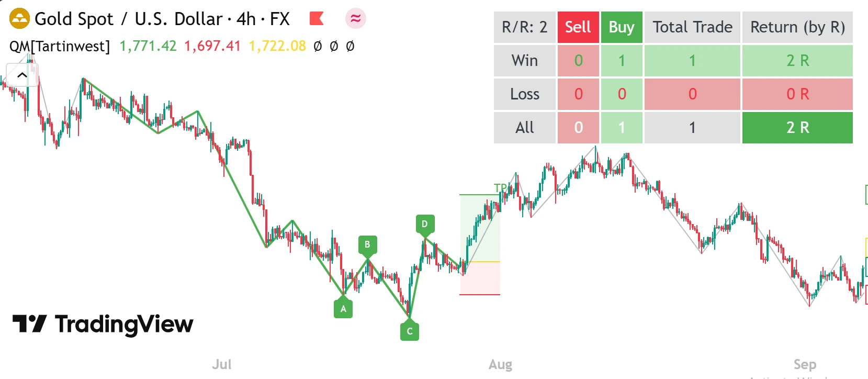
Task: Click the red stop-loss zone on the chart
Action: 480,278
